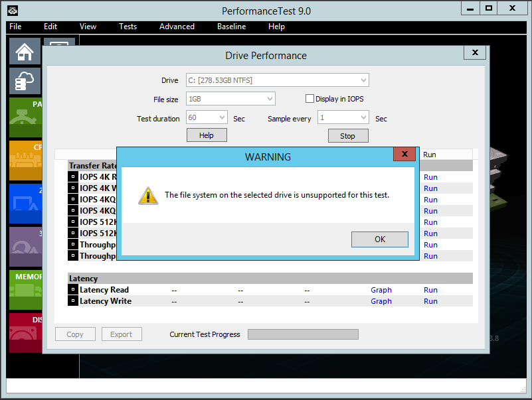
Task: Click the yellow warning triangle icon
Action: 148,196
